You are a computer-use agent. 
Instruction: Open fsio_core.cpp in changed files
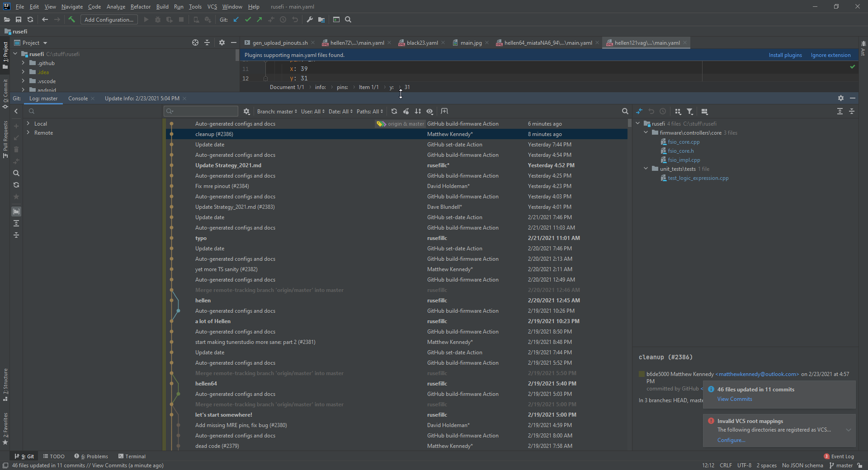coord(684,142)
